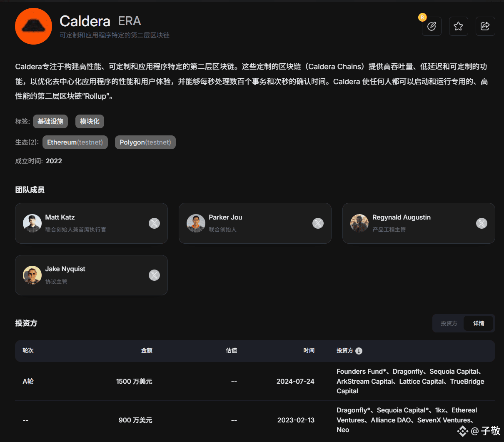The image size is (504, 442).
Task: Click the A轮 round cell
Action: pos(28,381)
